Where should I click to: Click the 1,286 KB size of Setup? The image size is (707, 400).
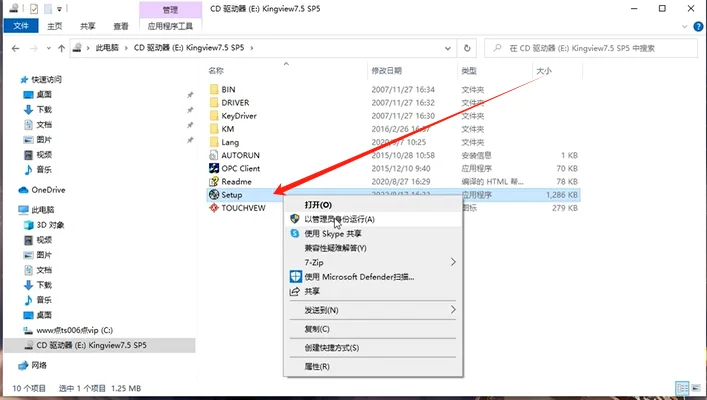tap(562, 195)
